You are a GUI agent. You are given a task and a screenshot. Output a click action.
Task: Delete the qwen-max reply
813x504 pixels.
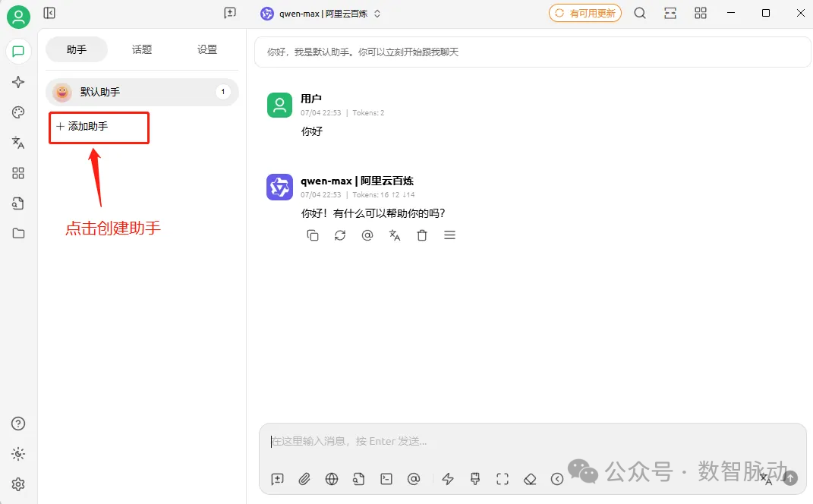pos(422,235)
